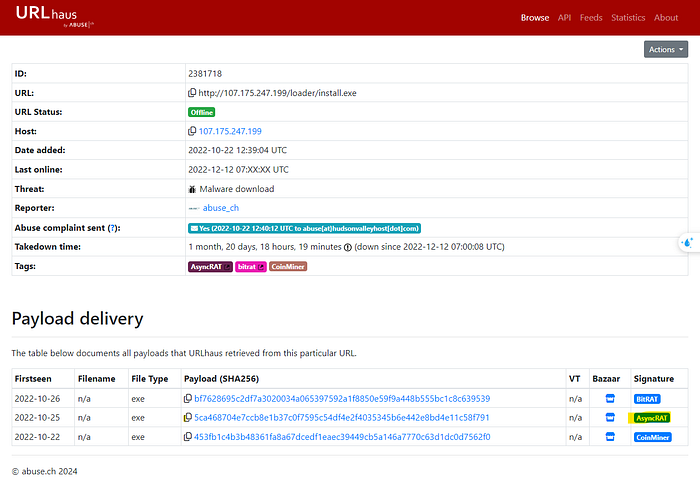The height and width of the screenshot is (486, 700).
Task: Copy the bf7628695c SHA256 hash icon
Action: coord(188,399)
